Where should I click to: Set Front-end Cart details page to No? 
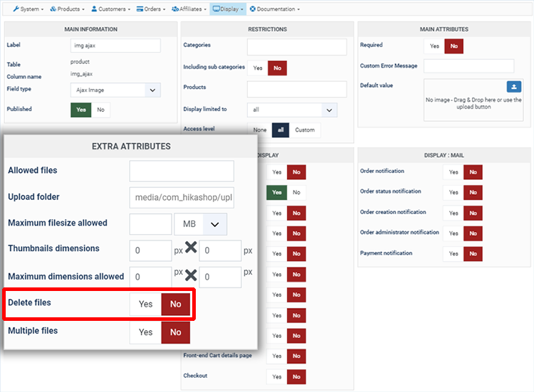[x=296, y=356]
